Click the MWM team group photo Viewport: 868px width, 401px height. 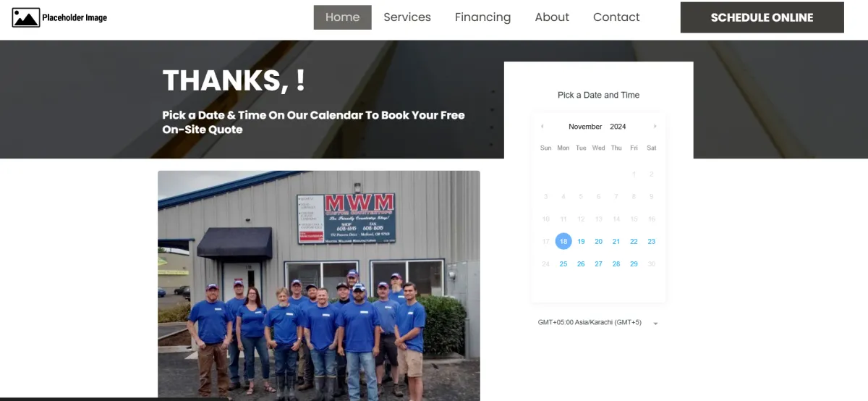(319, 285)
